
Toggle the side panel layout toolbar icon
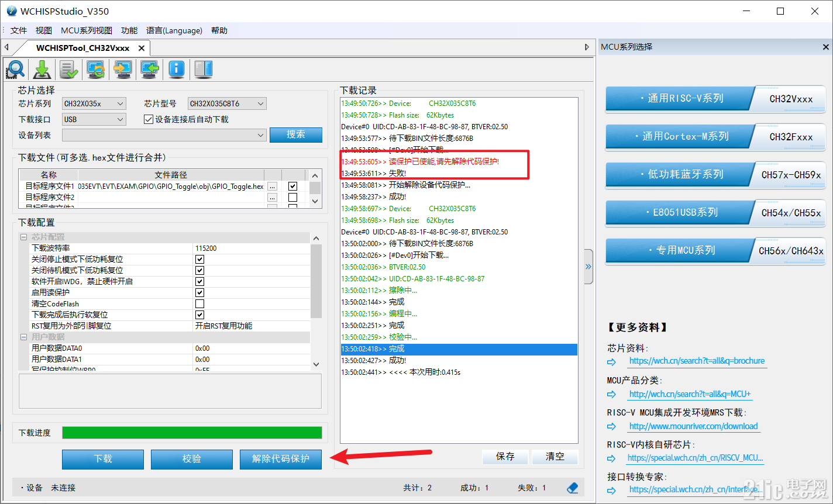coord(204,70)
